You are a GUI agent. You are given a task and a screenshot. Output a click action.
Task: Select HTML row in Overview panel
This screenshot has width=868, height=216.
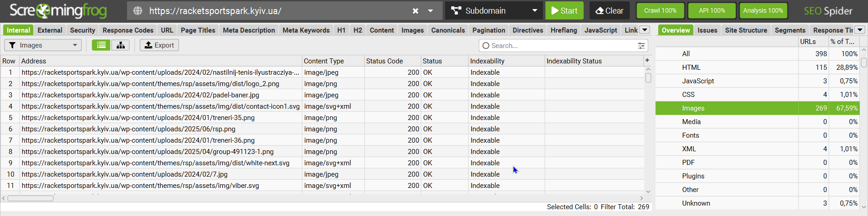[691, 67]
